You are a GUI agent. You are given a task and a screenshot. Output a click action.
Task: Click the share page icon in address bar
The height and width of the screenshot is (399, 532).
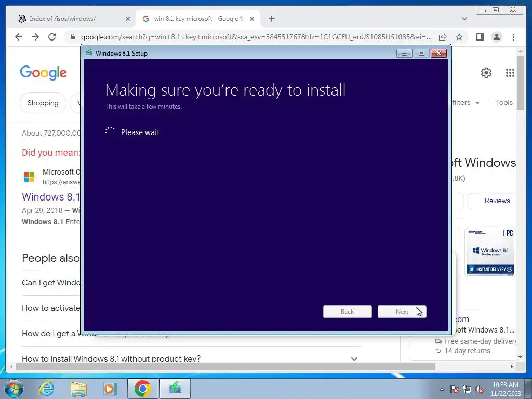coord(443,37)
